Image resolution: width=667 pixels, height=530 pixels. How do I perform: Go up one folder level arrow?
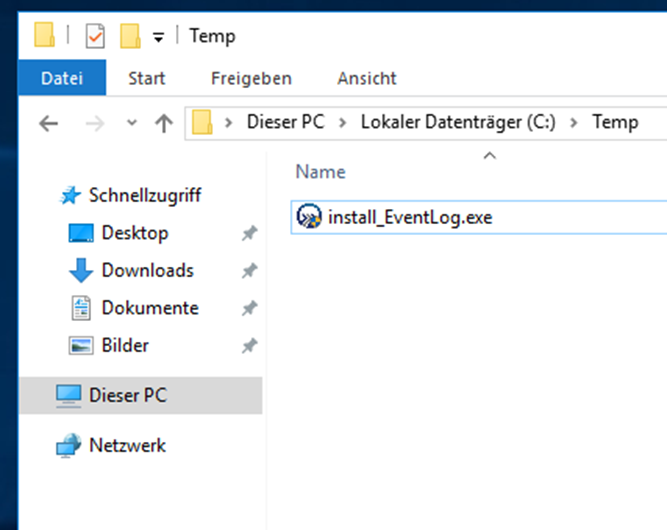point(164,123)
